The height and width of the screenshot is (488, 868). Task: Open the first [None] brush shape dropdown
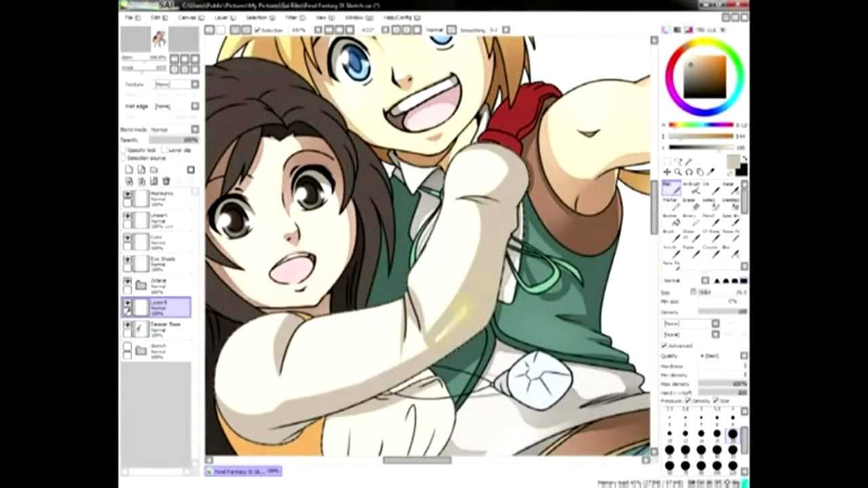[x=691, y=323]
